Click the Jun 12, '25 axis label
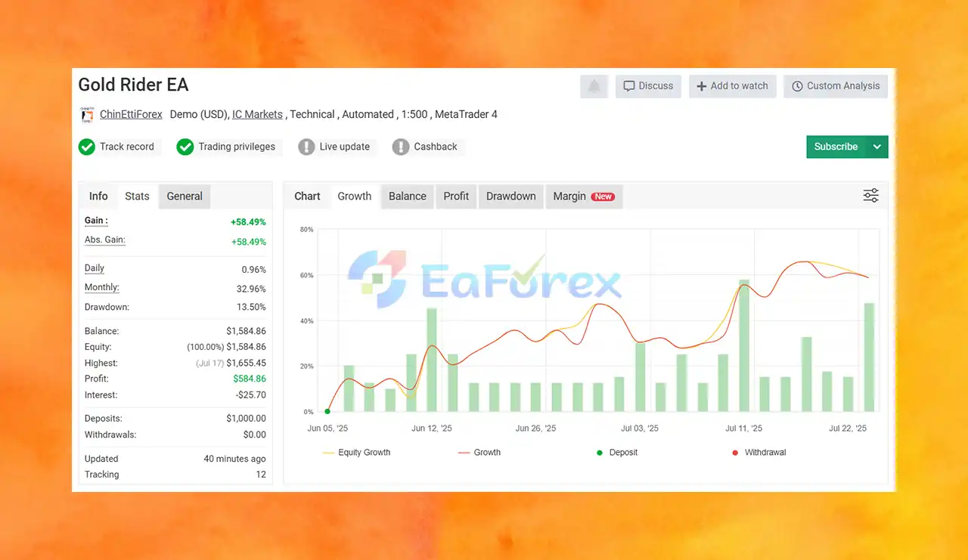Viewport: 968px width, 560px height. [x=432, y=429]
